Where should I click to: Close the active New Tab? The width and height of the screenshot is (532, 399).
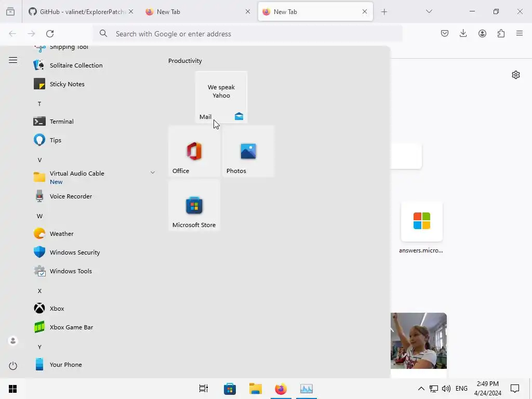coord(365,11)
